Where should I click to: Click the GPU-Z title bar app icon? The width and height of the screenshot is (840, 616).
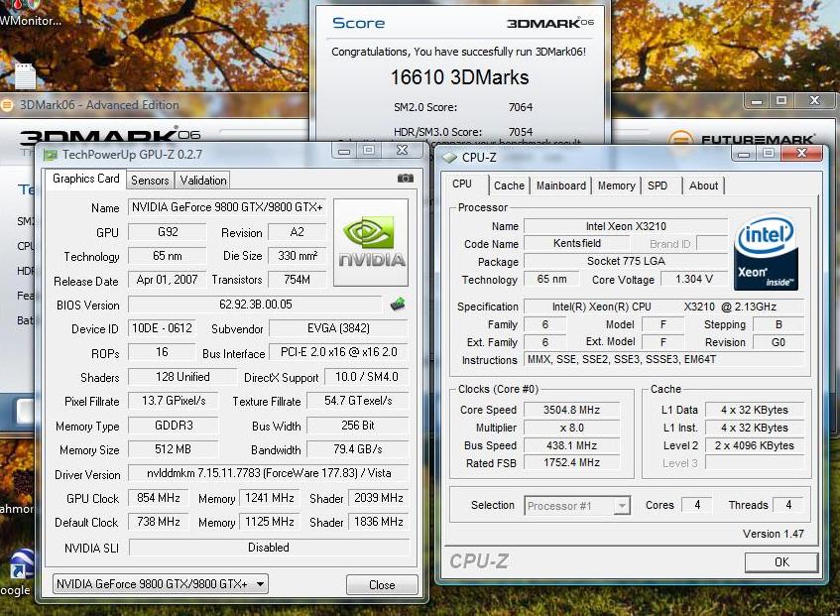pyautogui.click(x=51, y=155)
